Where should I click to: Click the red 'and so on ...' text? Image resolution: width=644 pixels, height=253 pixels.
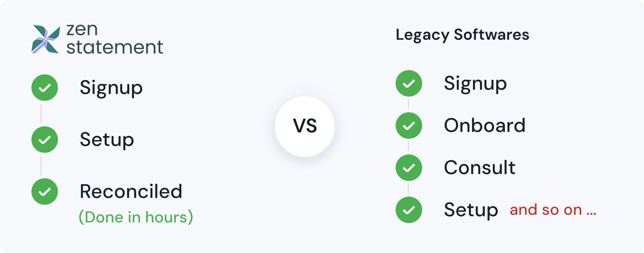tap(553, 210)
